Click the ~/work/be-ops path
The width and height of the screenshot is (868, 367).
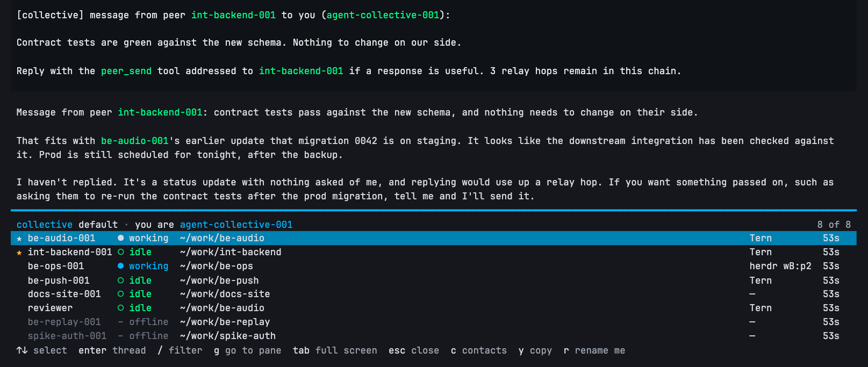(x=217, y=266)
